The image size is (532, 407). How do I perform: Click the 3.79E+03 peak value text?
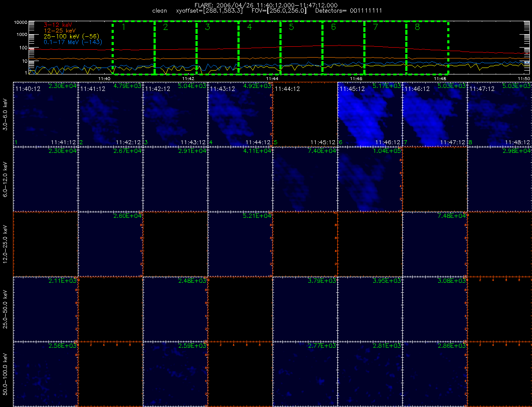tap(322, 281)
